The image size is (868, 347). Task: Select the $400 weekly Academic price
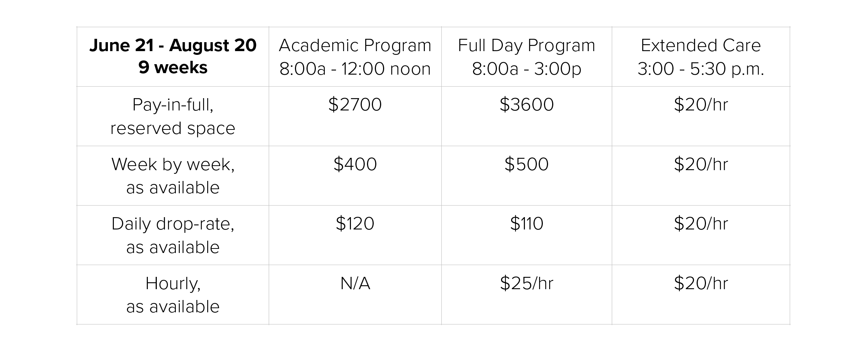coord(355,164)
